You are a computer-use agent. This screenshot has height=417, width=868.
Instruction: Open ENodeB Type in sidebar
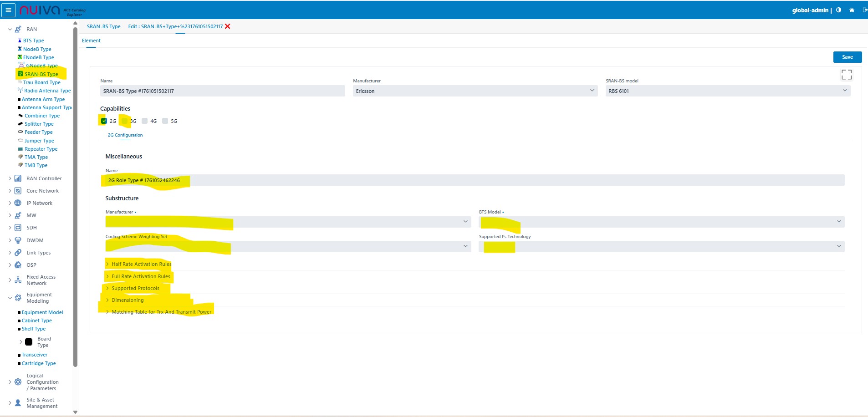[38, 57]
